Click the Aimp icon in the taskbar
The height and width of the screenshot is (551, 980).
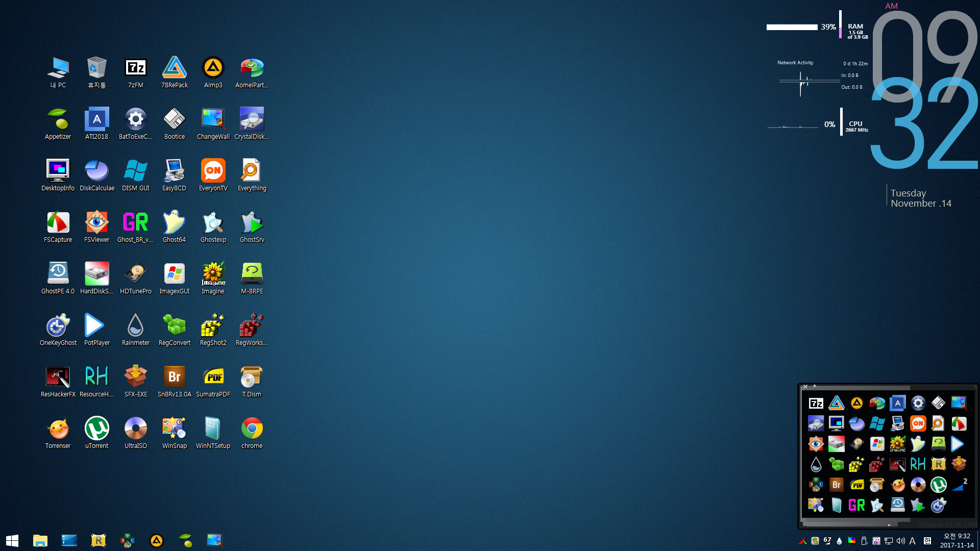(x=157, y=540)
